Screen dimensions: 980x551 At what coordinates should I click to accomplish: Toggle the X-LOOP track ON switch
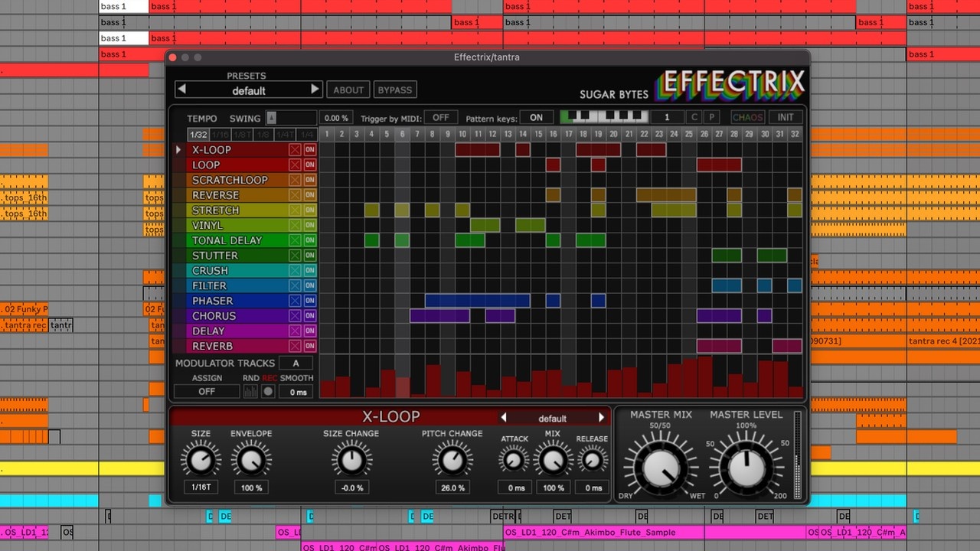coord(310,150)
